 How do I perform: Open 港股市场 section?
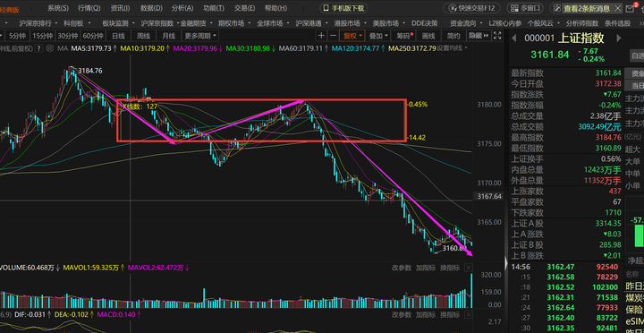[347, 23]
